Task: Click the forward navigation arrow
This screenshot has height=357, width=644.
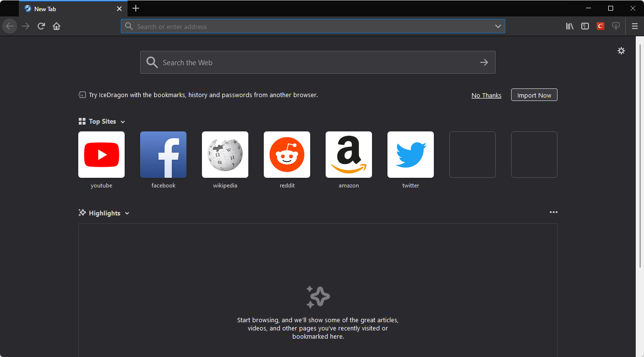Action: [x=26, y=26]
